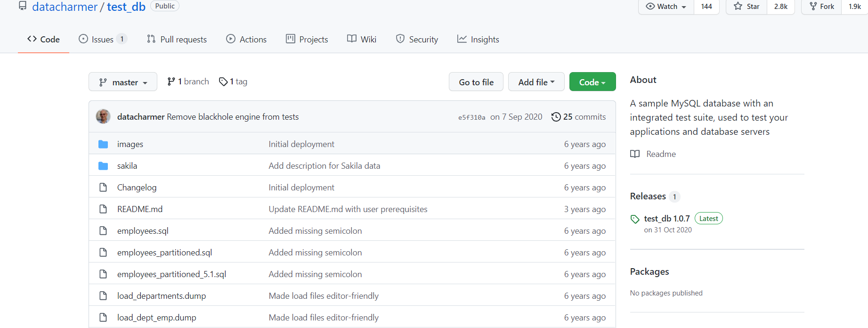The height and width of the screenshot is (328, 868).
Task: Open the employees_partitioned.sql file
Action: point(164,253)
